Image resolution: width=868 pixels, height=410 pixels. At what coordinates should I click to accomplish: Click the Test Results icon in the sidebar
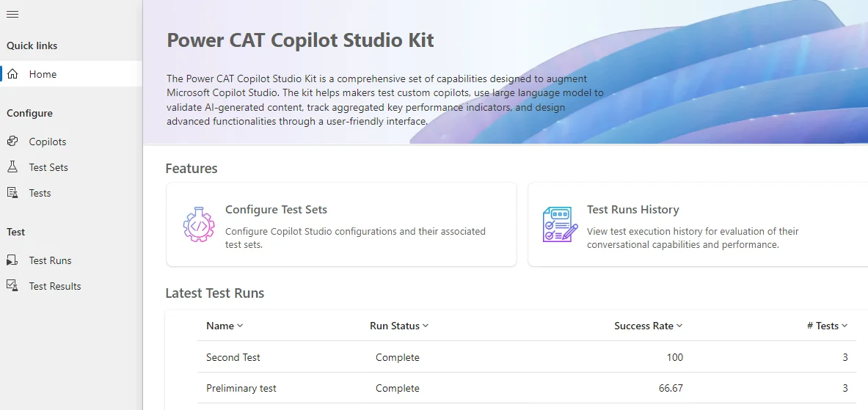(x=12, y=286)
